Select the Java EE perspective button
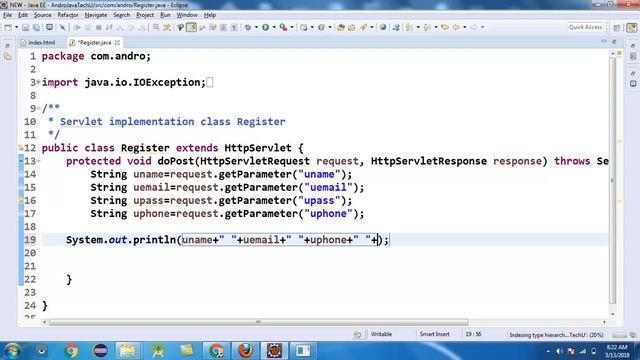Screen dimensions: 640x360 [632, 27]
